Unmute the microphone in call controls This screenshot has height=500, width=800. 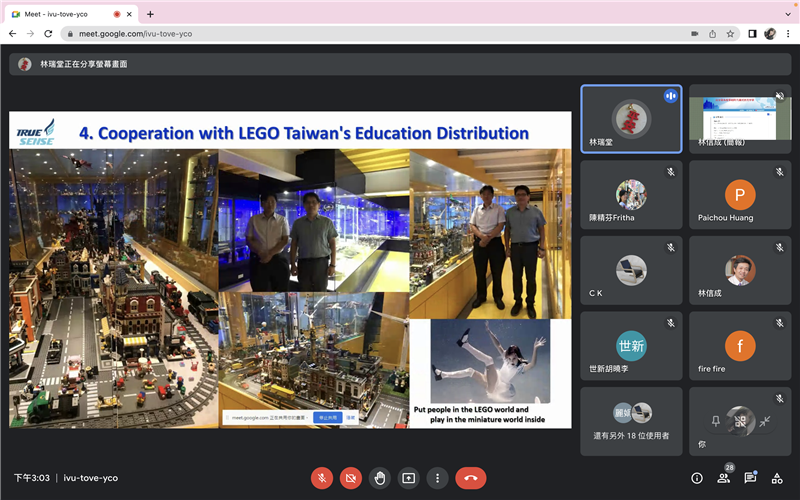[x=322, y=478]
